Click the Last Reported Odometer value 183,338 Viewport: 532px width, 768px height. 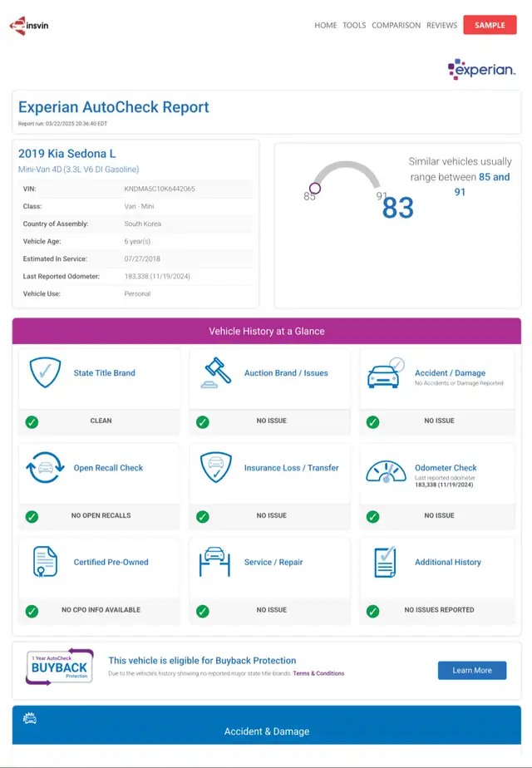click(157, 276)
